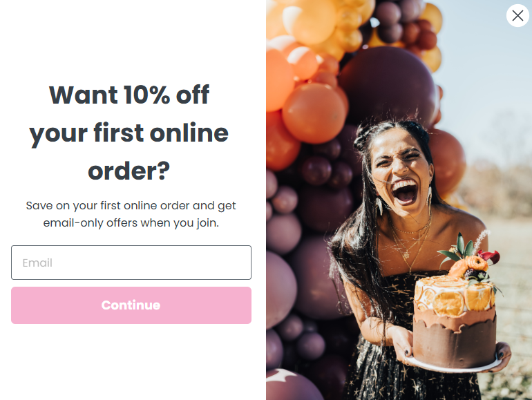Click the chocolate cake in the photo

[455, 323]
